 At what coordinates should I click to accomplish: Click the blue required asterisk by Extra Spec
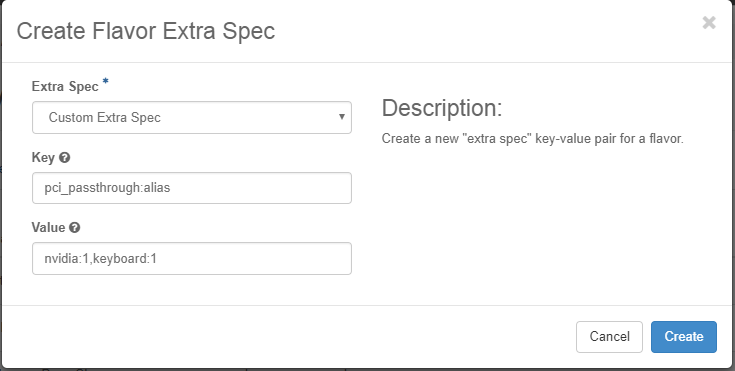click(x=105, y=83)
